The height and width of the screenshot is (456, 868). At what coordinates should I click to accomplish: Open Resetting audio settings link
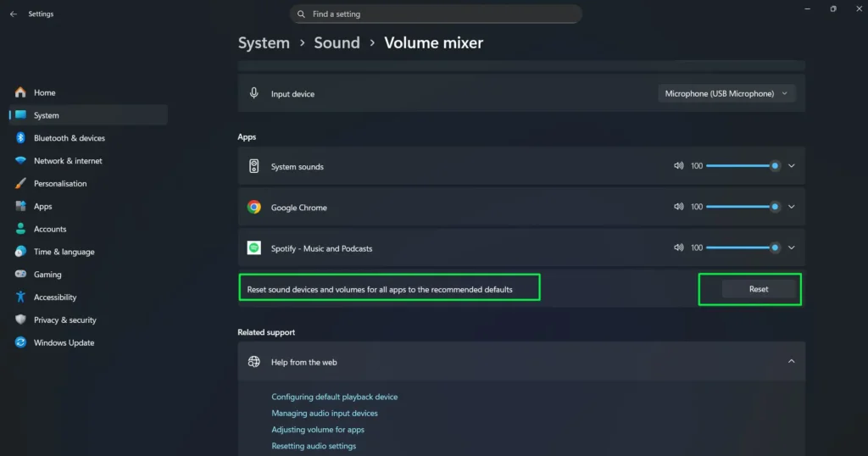click(314, 446)
